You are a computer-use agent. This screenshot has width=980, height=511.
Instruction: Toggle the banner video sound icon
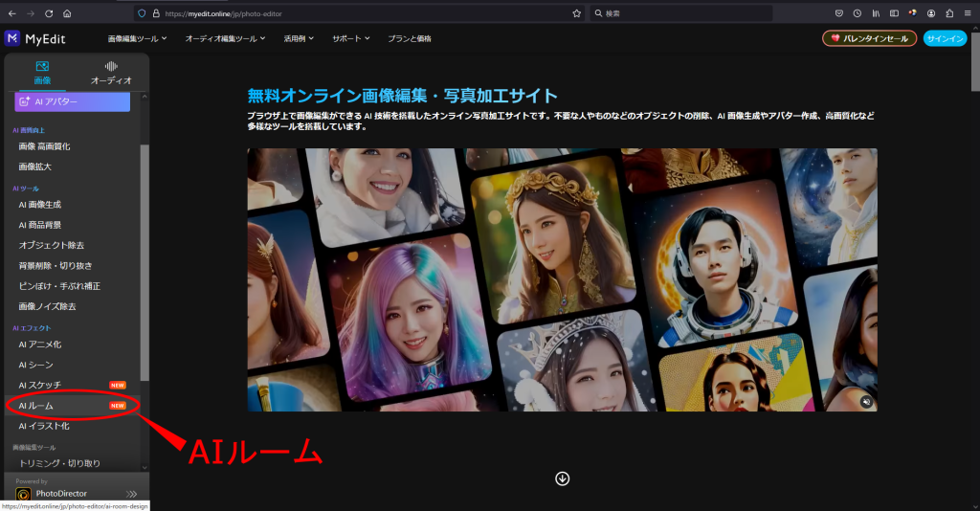(x=864, y=402)
